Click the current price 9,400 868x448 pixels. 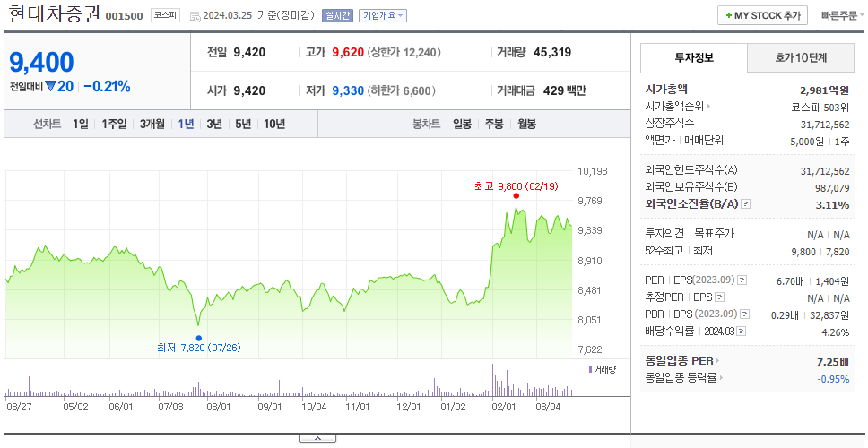(x=41, y=63)
